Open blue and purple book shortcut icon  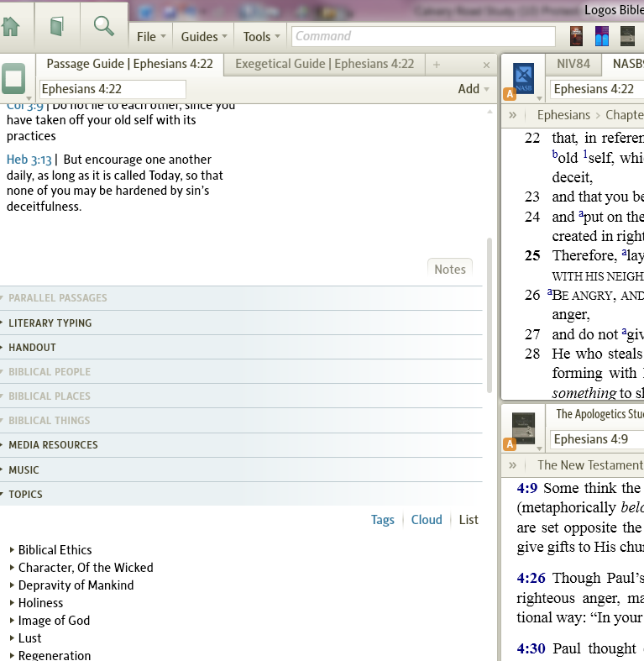(602, 36)
